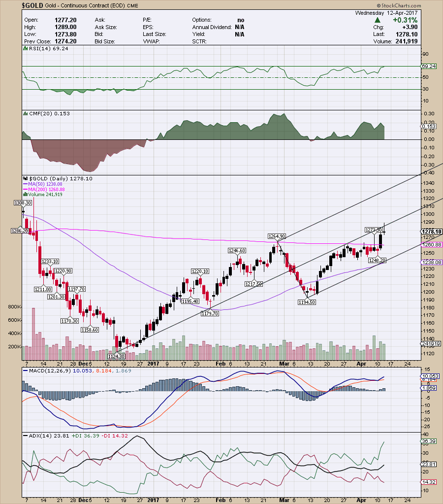
Task: Click the 0.153 CMF axis value tag
Action: point(429,126)
